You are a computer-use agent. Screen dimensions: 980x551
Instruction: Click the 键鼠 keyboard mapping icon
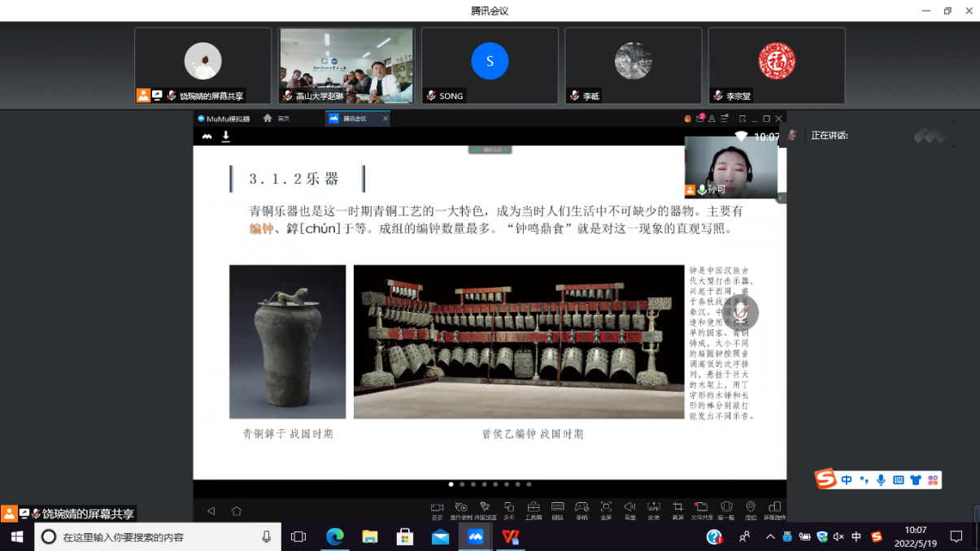point(557,510)
